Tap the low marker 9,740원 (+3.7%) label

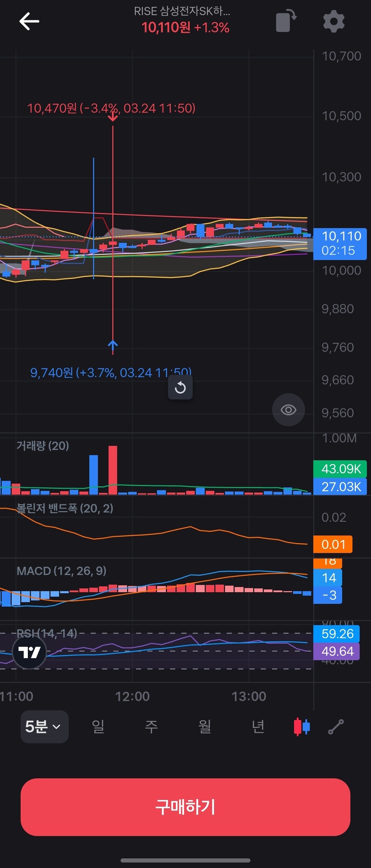pos(111,373)
